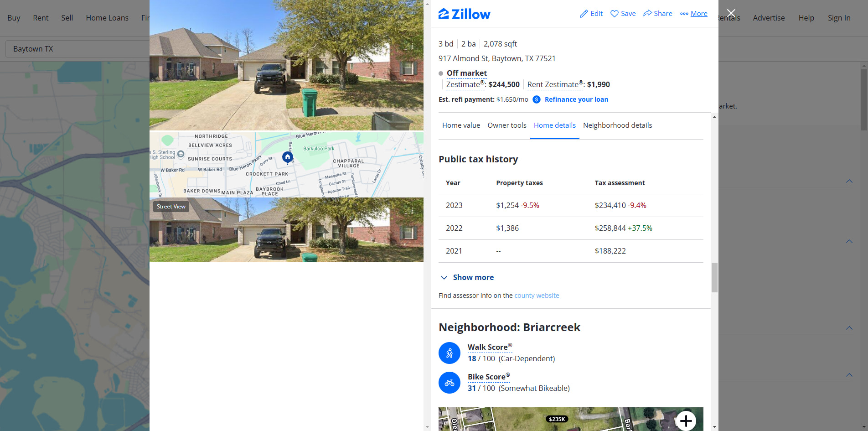This screenshot has height=431, width=868.
Task: Click Barkuloo Park label on map
Action: tap(319, 149)
